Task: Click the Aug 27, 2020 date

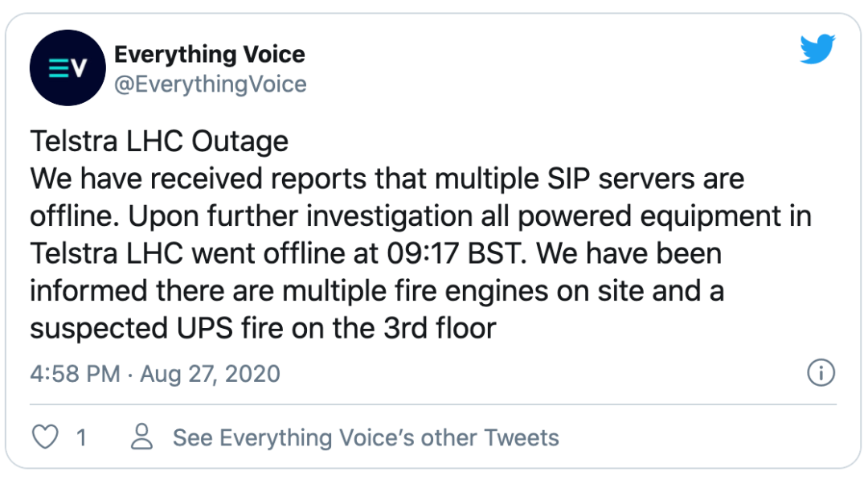Action: [210, 374]
